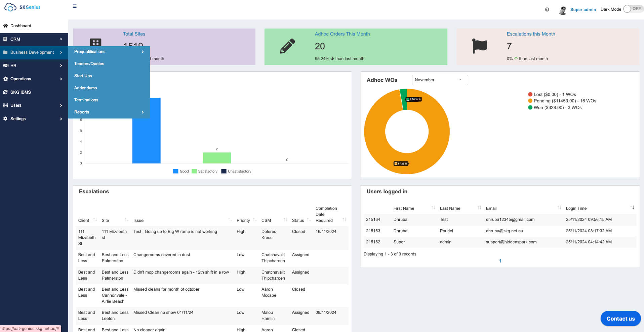The width and height of the screenshot is (644, 332).
Task: Toggle Lost WOs legend entry
Action: (552, 94)
